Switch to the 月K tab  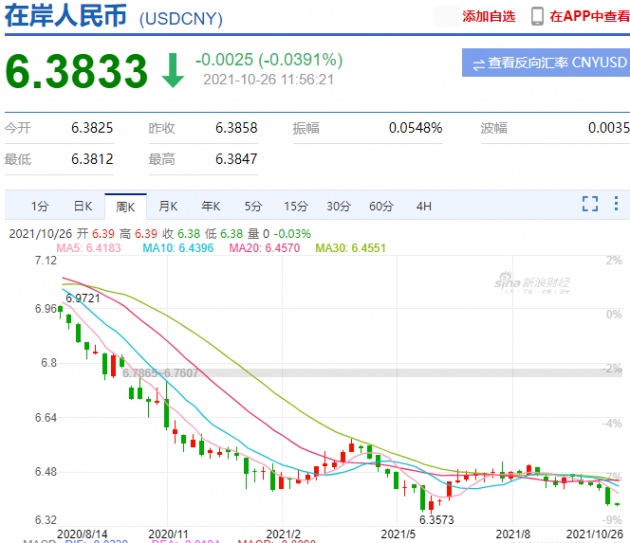coord(168,207)
